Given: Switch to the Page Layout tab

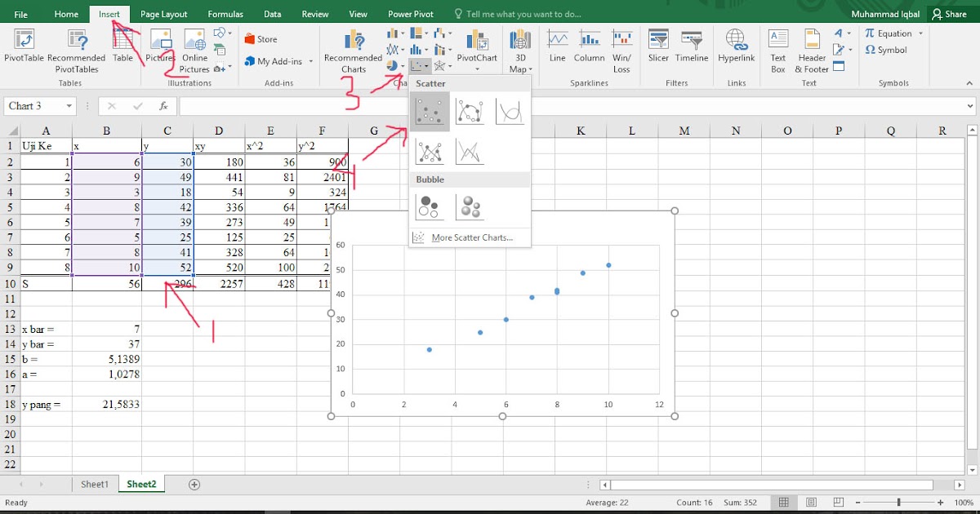Looking at the screenshot, I should point(163,14).
